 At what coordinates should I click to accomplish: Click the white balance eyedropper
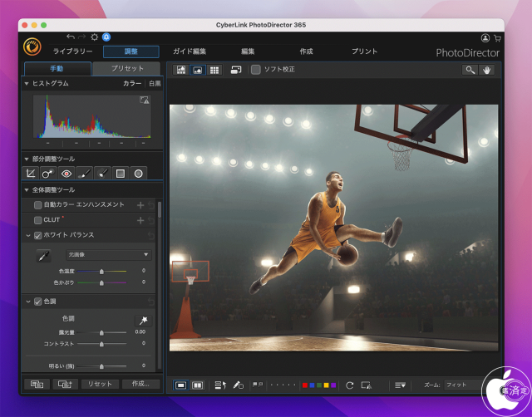(43, 256)
